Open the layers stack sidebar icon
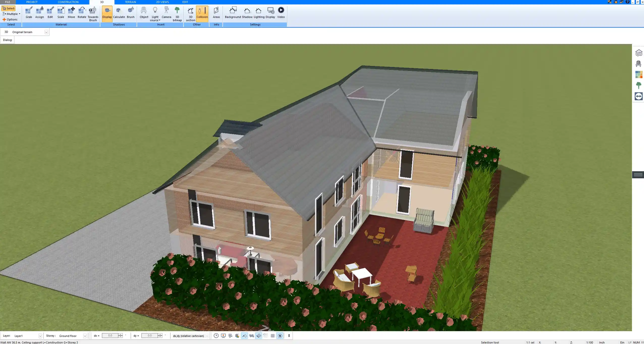644x344 pixels. [x=638, y=53]
